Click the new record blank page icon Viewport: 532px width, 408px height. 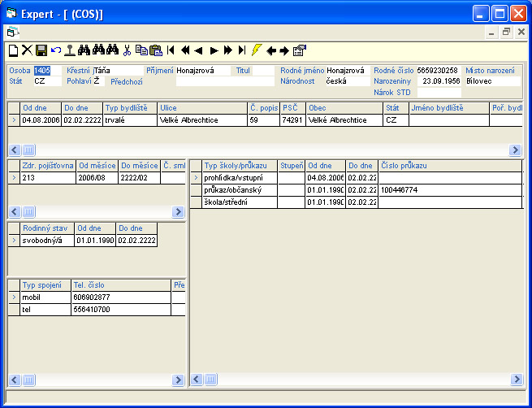12,50
